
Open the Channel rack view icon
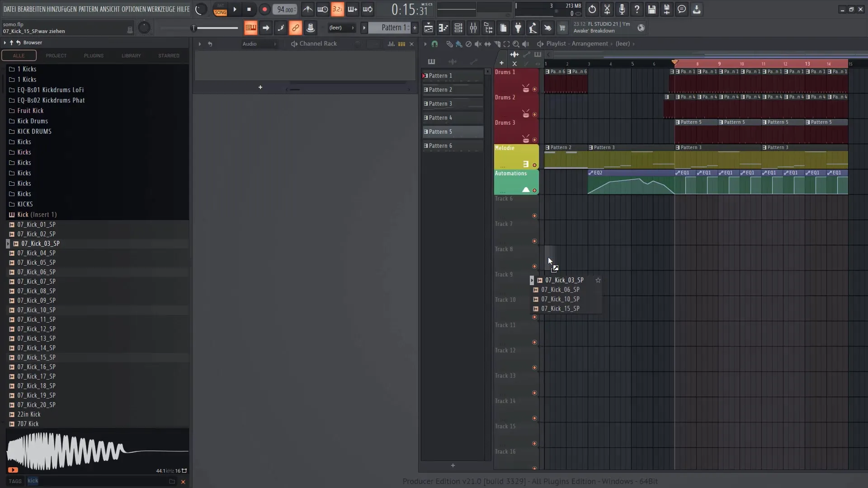click(x=458, y=28)
